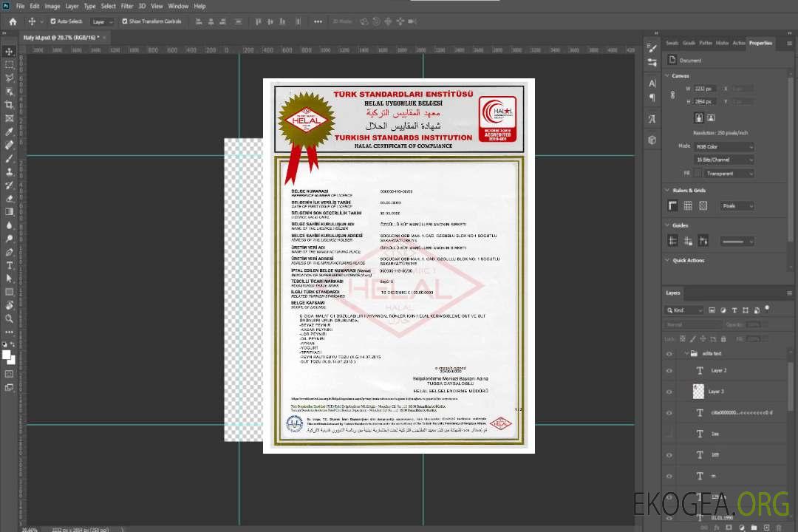Select the Rectangle shape tool
Viewport: 798px width, 532px height.
tap(9, 292)
